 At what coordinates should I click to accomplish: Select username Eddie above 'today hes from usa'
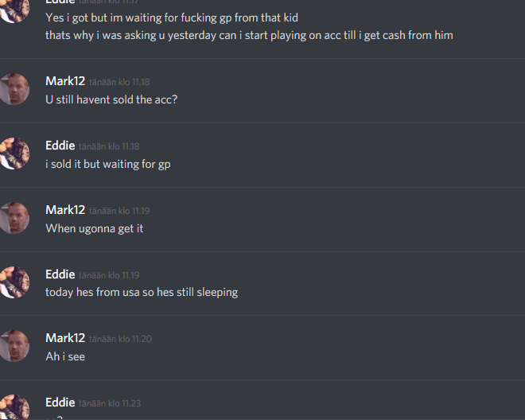(60, 274)
